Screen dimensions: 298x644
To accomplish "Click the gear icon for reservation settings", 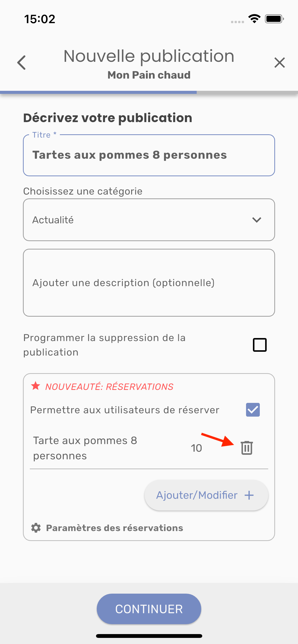I will [36, 528].
